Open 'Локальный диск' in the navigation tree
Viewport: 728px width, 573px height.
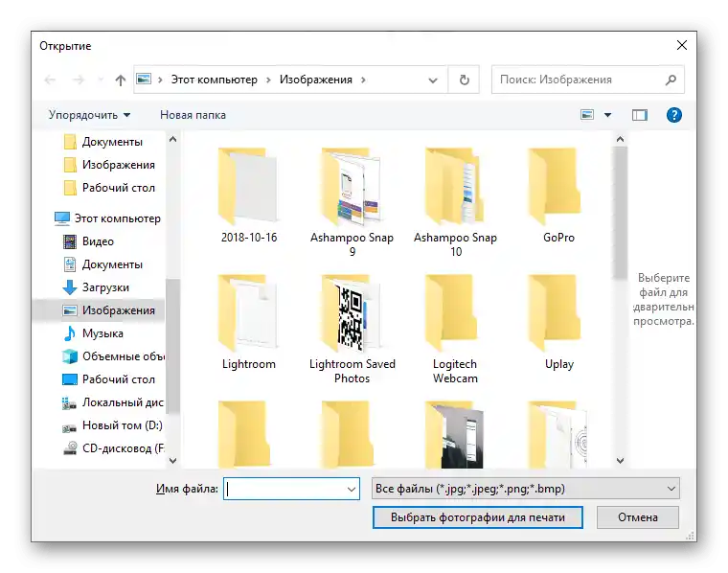[113, 402]
